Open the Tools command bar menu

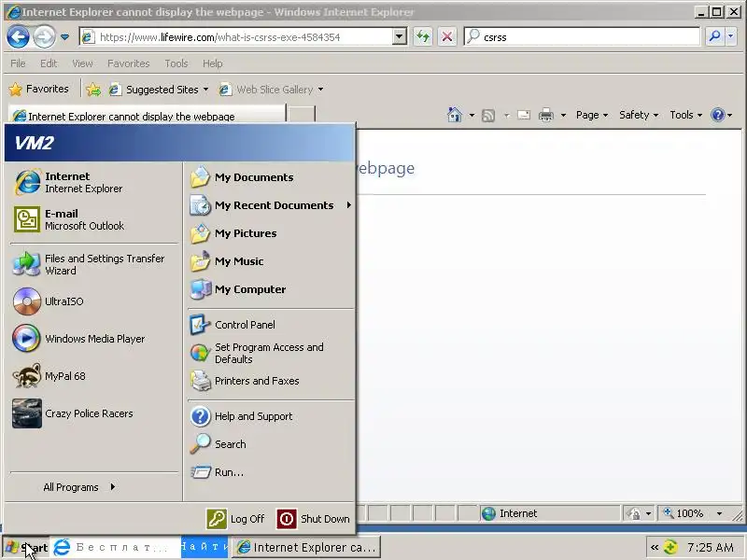point(685,115)
